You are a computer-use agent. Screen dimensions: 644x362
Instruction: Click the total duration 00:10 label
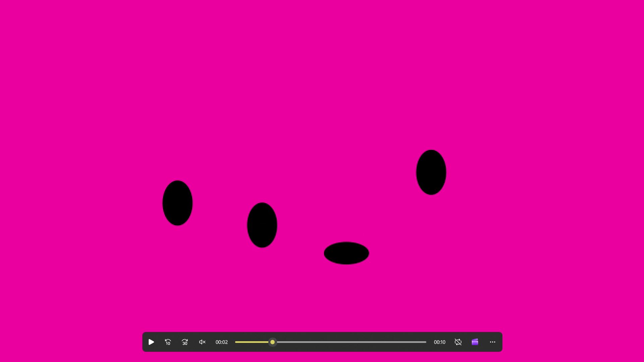tap(439, 342)
